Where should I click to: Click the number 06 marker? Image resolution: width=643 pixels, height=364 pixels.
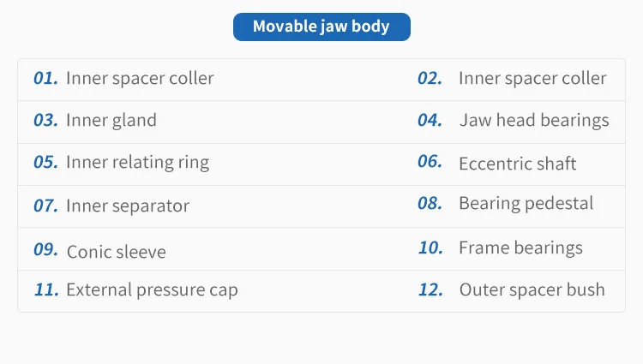pos(430,161)
